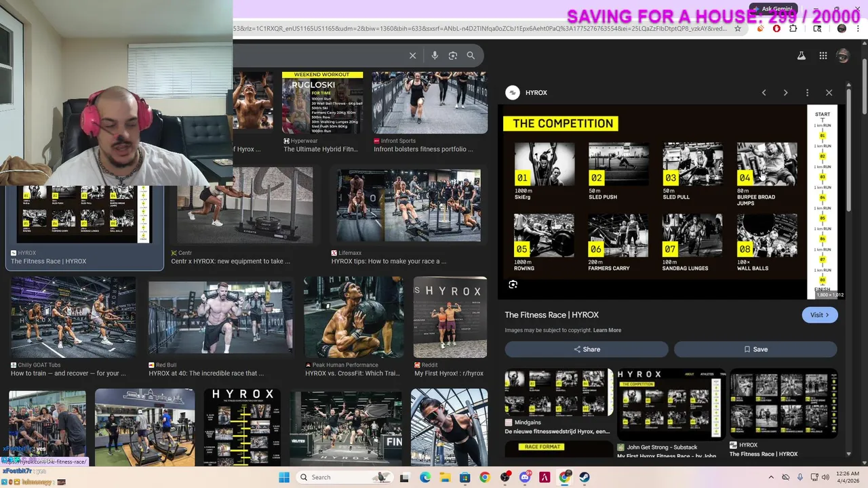The height and width of the screenshot is (488, 868).
Task: Open Discord from taskbar
Action: [x=524, y=477]
